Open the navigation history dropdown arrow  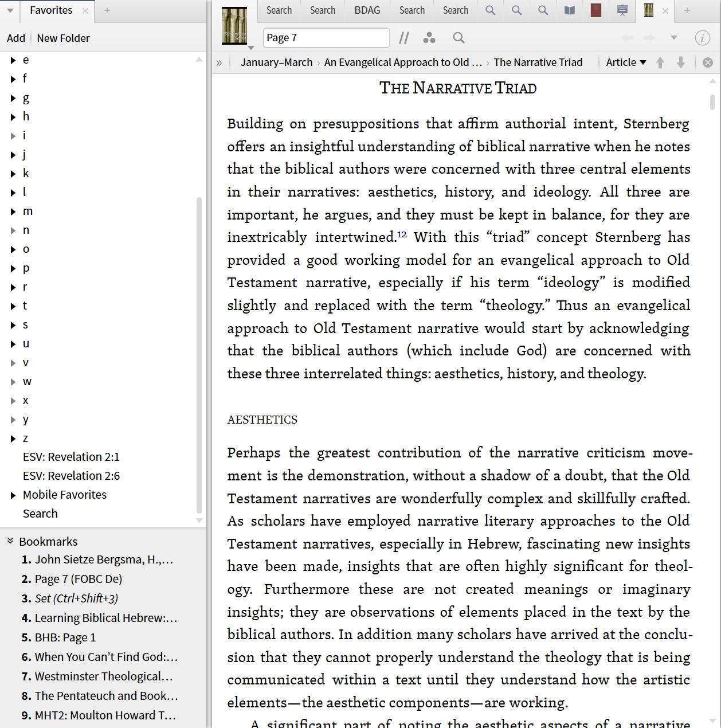(674, 38)
